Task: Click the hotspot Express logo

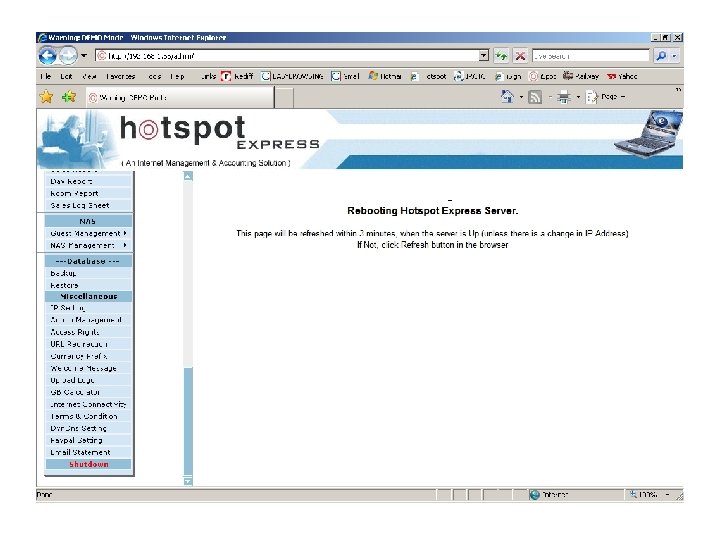Action: pyautogui.click(x=219, y=133)
